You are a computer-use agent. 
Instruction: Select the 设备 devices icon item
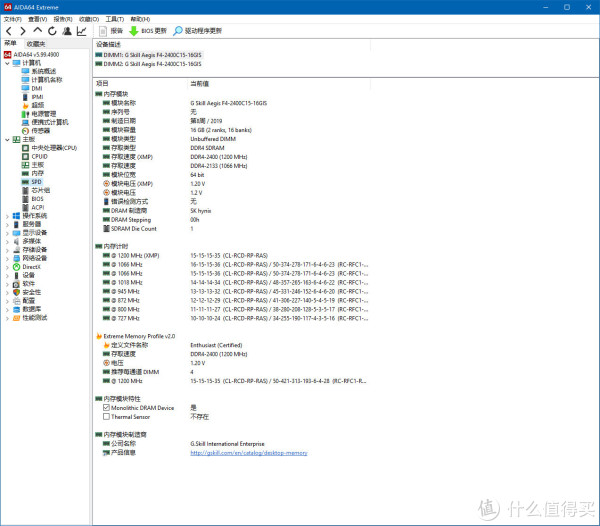coord(24,275)
